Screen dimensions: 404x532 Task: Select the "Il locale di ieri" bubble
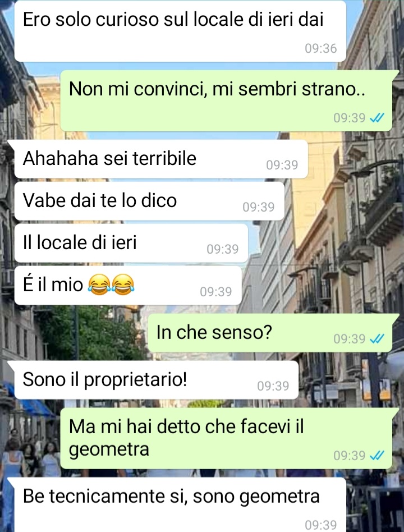coord(131,243)
